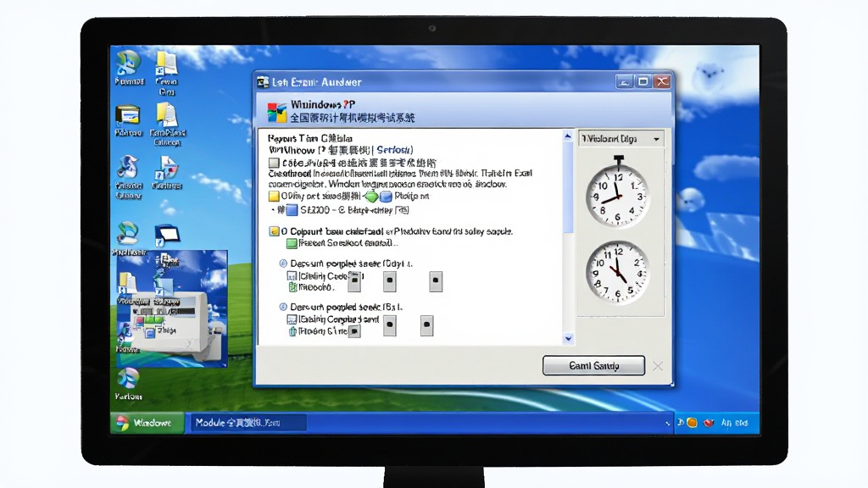The width and height of the screenshot is (868, 488).
Task: Open the colorful document shortcut icon in third row
Action: (x=167, y=168)
